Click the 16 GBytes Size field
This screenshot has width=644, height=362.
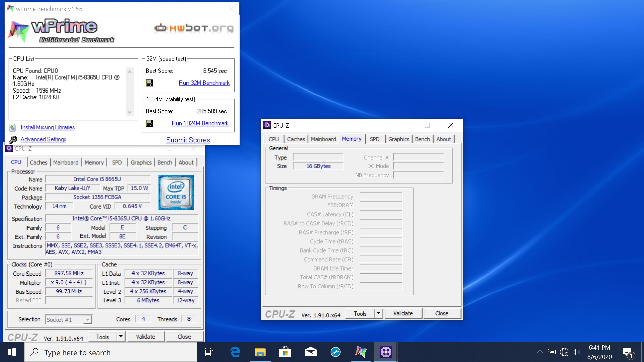318,166
